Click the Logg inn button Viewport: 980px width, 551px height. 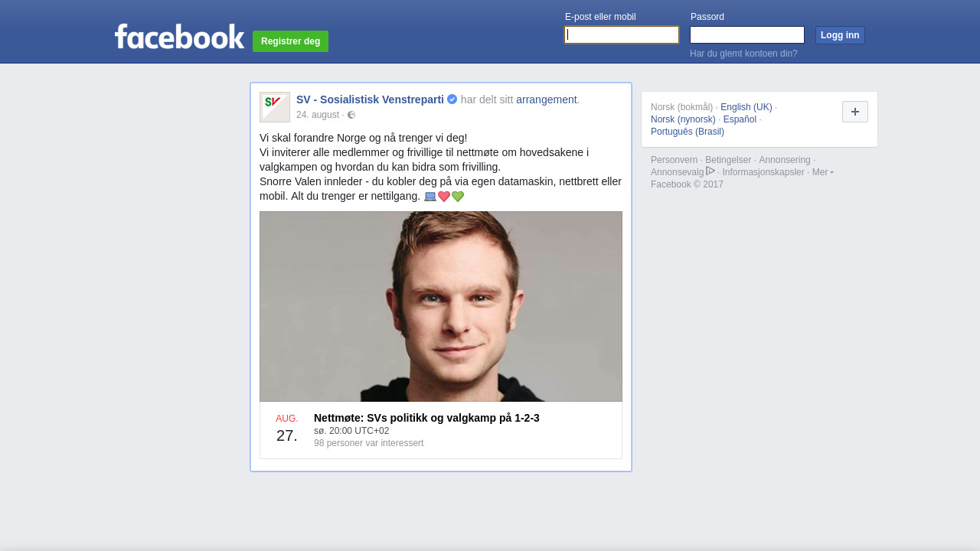point(840,35)
